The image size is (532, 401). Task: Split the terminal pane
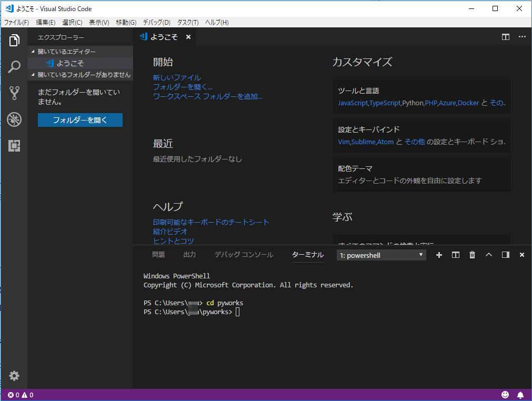tap(455, 255)
